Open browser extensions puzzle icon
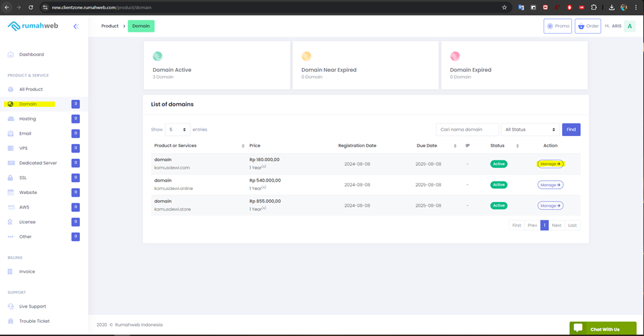This screenshot has height=336, width=644. pyautogui.click(x=594, y=7)
